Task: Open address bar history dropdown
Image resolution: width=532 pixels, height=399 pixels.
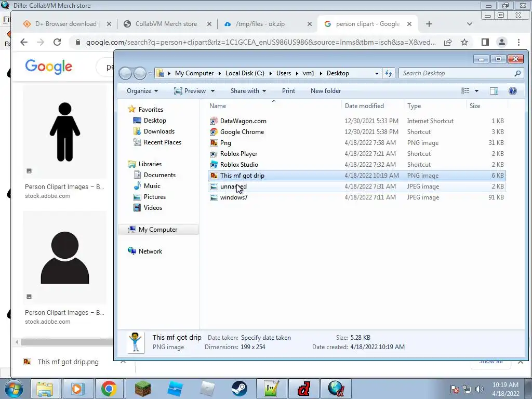Action: tap(377, 73)
